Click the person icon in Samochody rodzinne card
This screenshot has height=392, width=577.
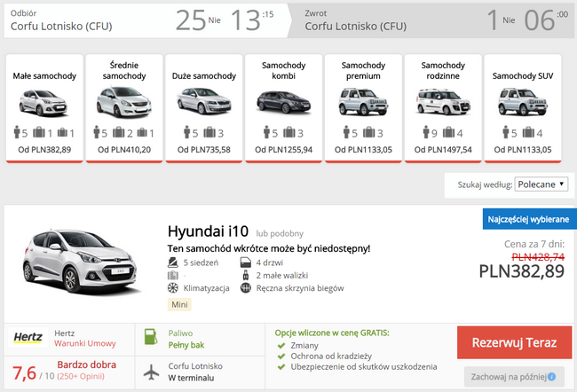click(426, 131)
